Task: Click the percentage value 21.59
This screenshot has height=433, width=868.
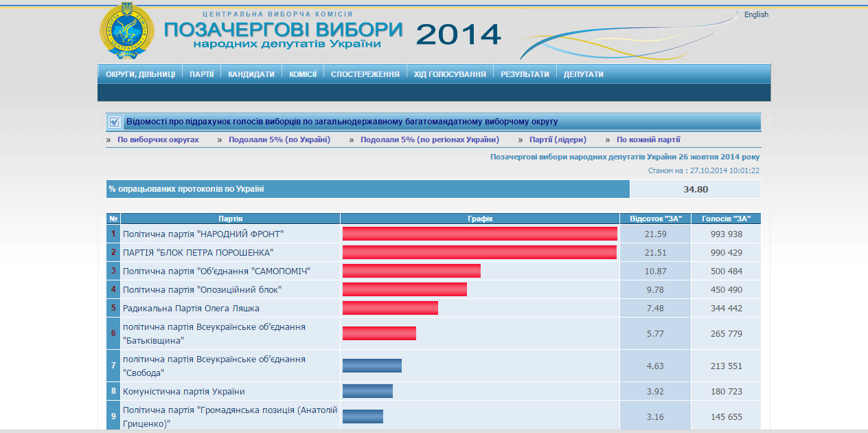Action: pos(655,234)
